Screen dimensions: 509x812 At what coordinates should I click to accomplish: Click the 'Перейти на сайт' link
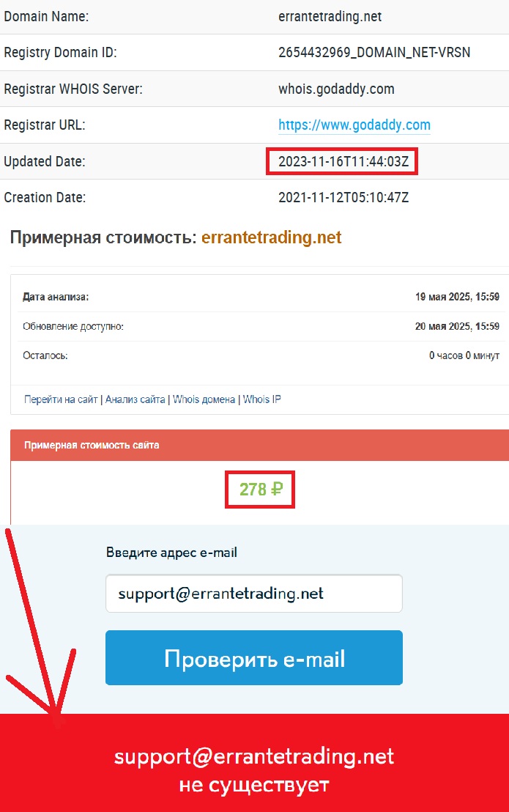click(x=61, y=399)
